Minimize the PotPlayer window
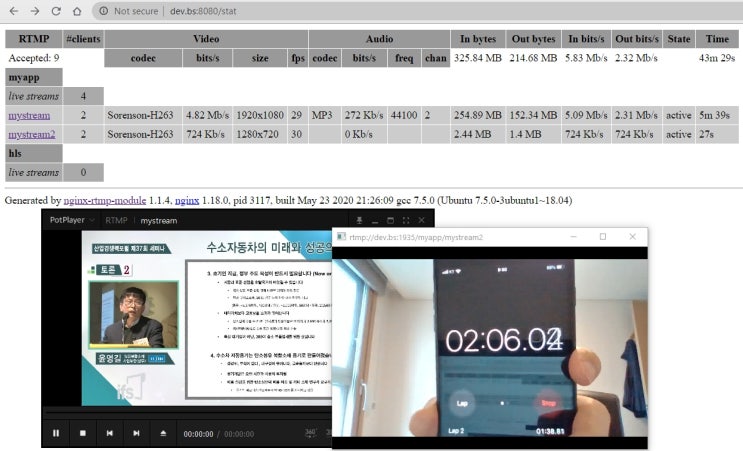This screenshot has width=743, height=451. tap(375, 221)
